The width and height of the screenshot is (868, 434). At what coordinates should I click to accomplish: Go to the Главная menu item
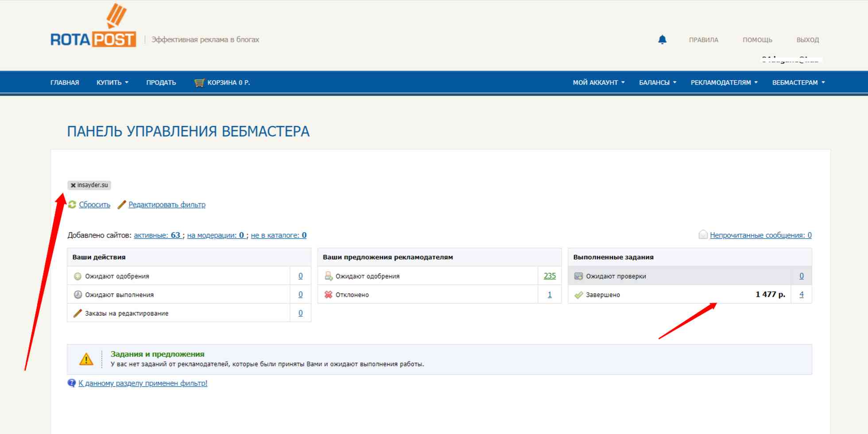pos(65,83)
